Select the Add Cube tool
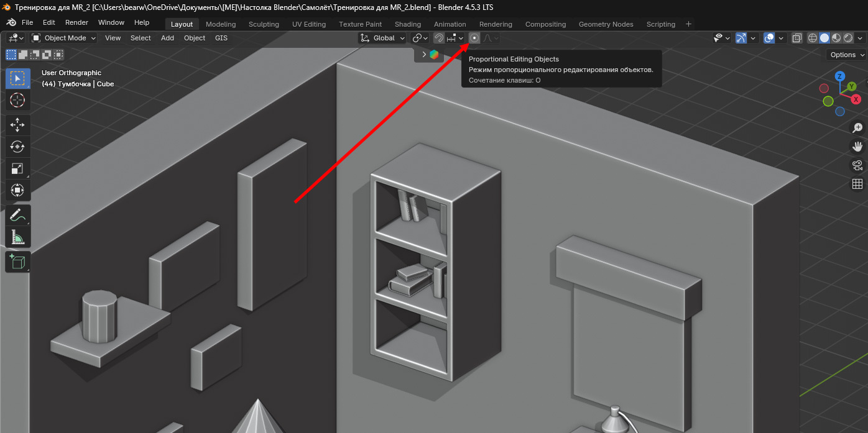The image size is (868, 433). coord(17,262)
